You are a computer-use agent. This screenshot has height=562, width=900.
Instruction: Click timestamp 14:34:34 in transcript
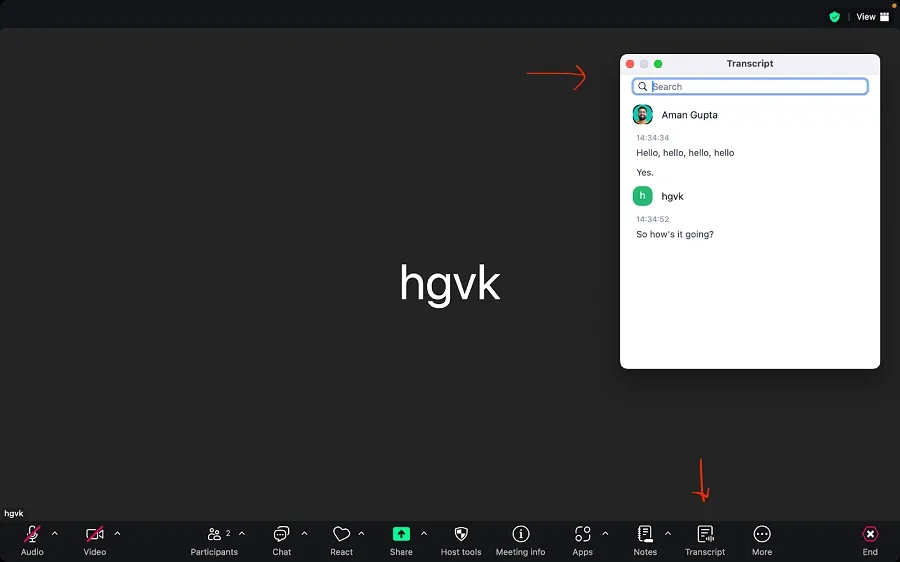click(653, 138)
